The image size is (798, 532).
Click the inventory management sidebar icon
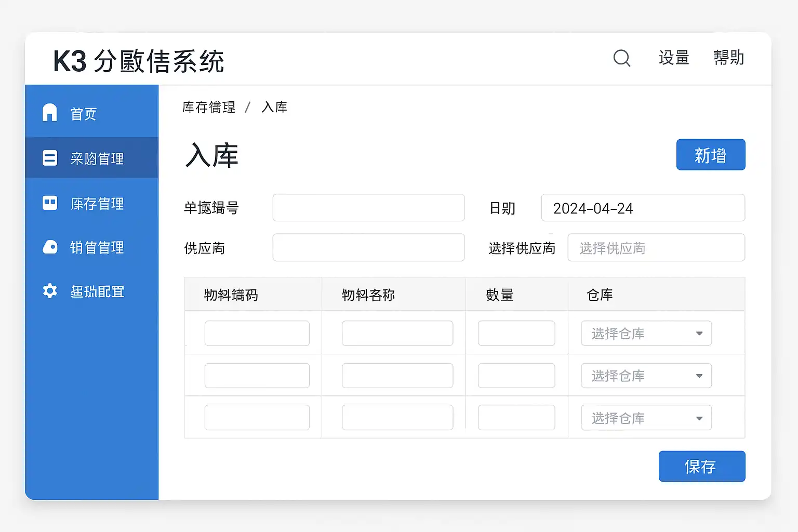[x=50, y=203]
